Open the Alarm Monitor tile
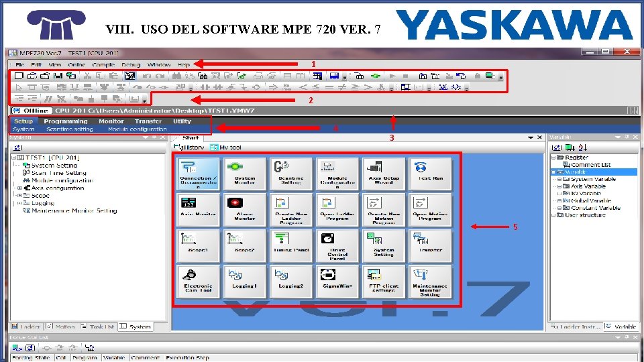Image resolution: width=644 pixels, height=362 pixels. coord(245,210)
